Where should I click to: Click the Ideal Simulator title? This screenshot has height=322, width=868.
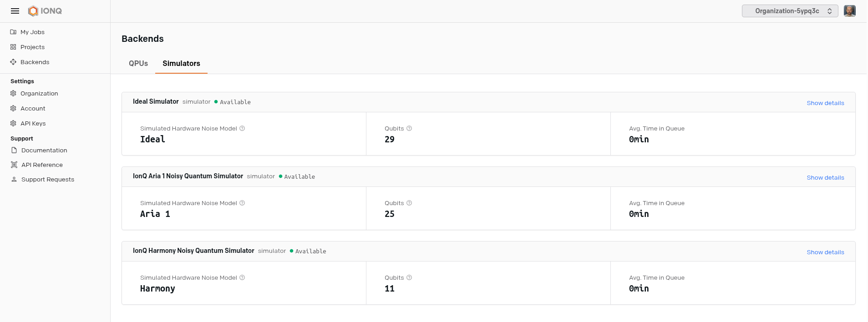click(156, 101)
